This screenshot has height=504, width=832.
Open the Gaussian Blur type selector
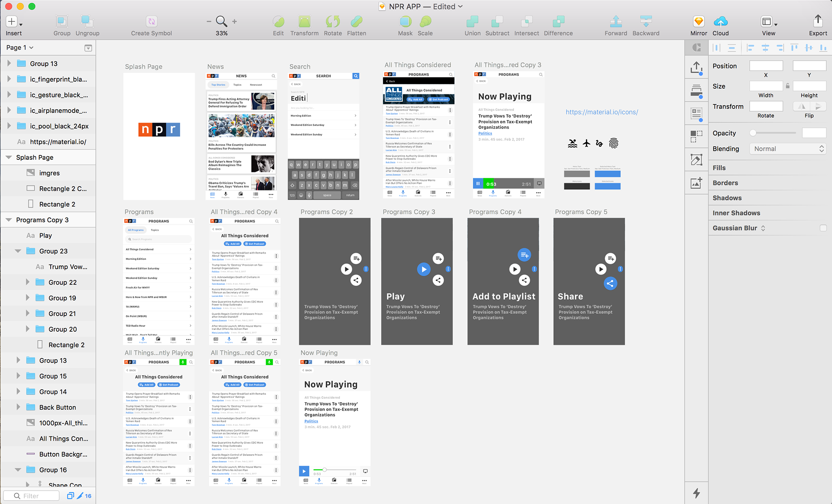(763, 228)
